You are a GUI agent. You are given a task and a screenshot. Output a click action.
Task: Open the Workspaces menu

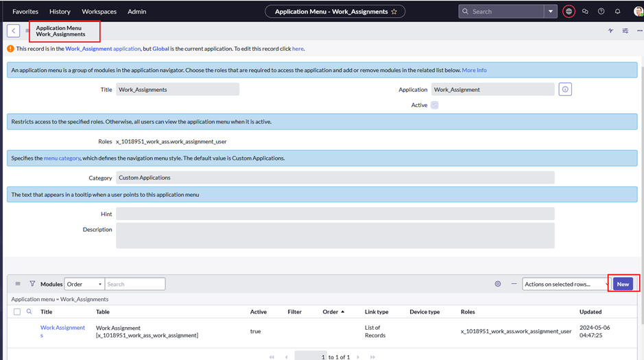pos(99,12)
